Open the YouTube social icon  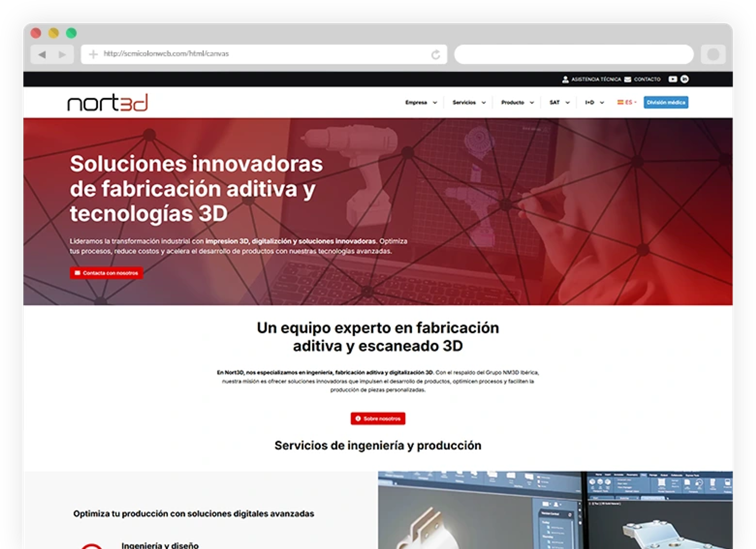673,79
